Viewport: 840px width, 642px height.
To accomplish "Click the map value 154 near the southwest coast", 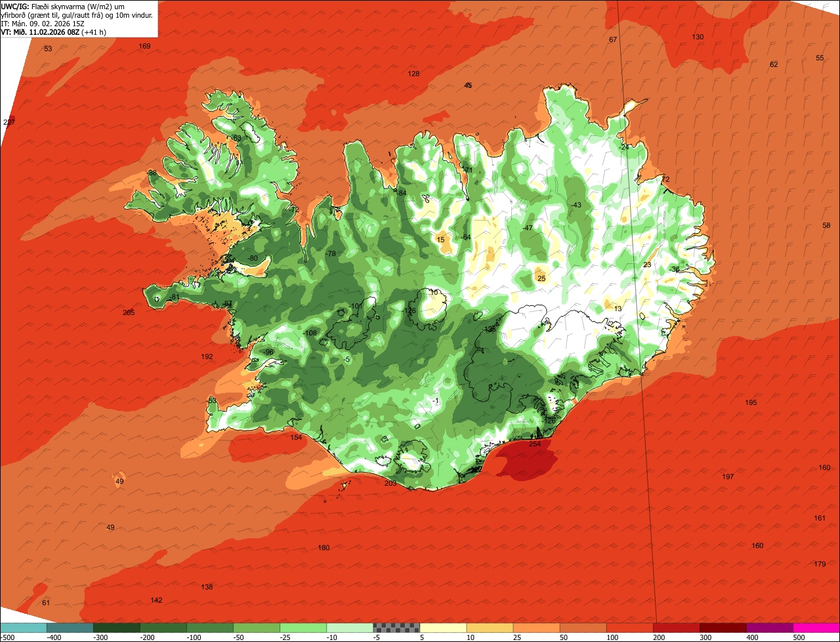I will tap(297, 437).
